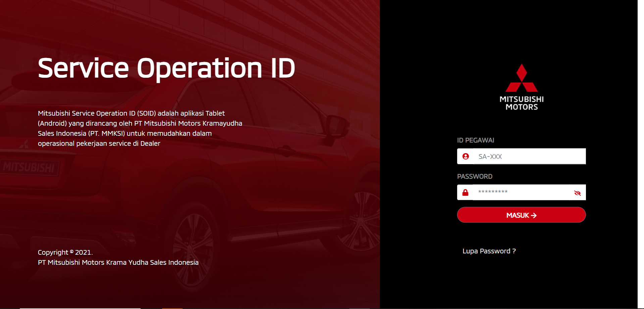Click the Mitsubishi Service Operation ID (SOID) description paragraph

(140, 128)
